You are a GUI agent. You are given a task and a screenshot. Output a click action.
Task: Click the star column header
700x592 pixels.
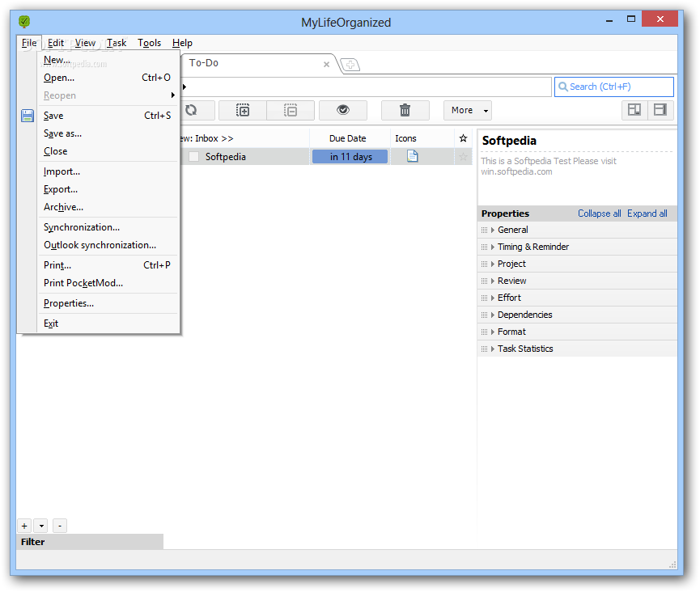coord(463,138)
